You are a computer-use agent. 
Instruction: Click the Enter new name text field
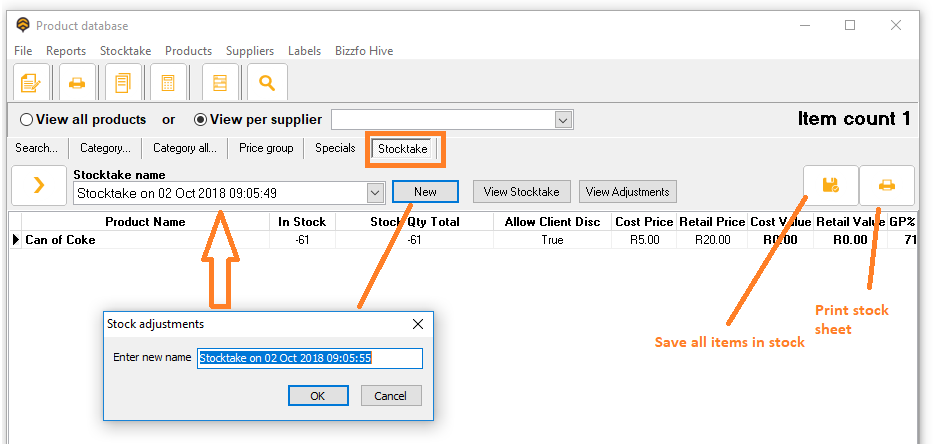click(x=309, y=358)
